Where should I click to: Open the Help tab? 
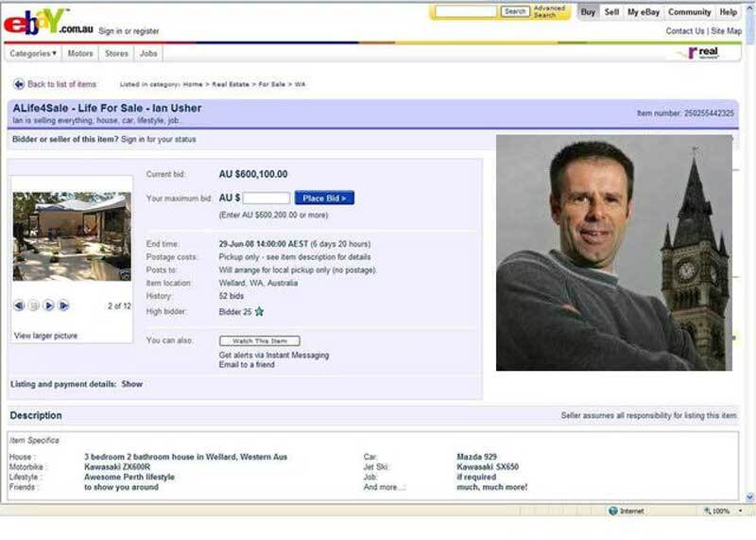point(728,12)
